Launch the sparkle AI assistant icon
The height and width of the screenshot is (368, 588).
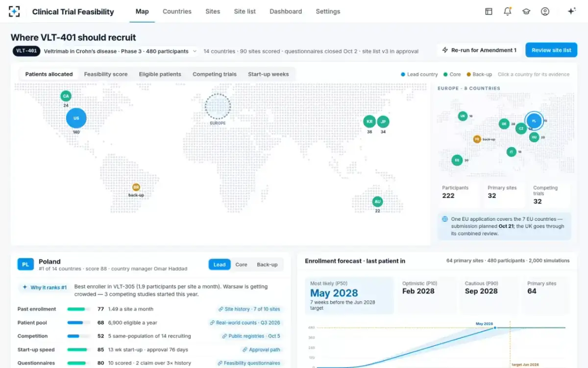click(571, 11)
